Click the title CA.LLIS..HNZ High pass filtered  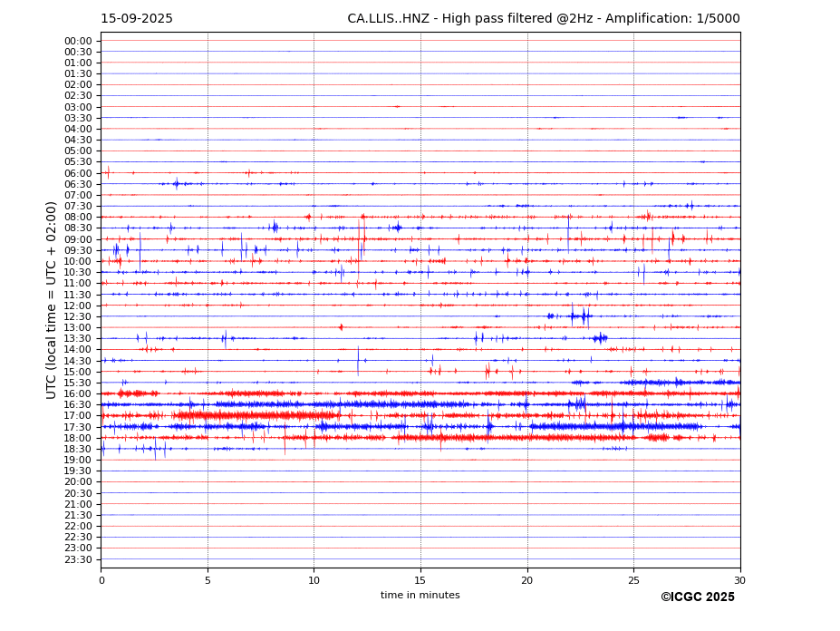(543, 19)
